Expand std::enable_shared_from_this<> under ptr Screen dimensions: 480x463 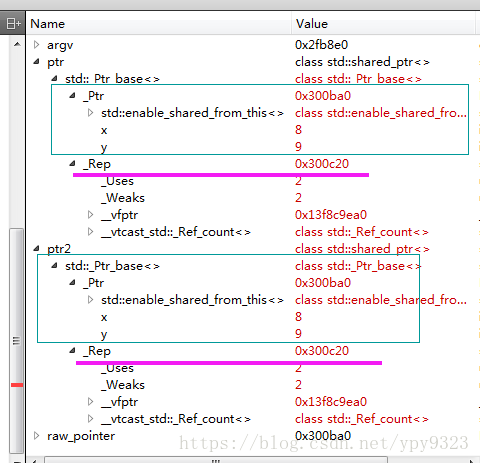coord(90,113)
